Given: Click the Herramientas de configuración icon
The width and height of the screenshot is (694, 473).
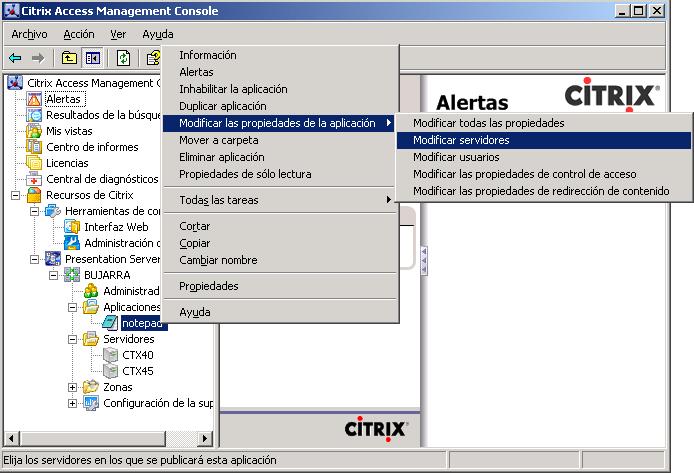Looking at the screenshot, I should click(53, 211).
